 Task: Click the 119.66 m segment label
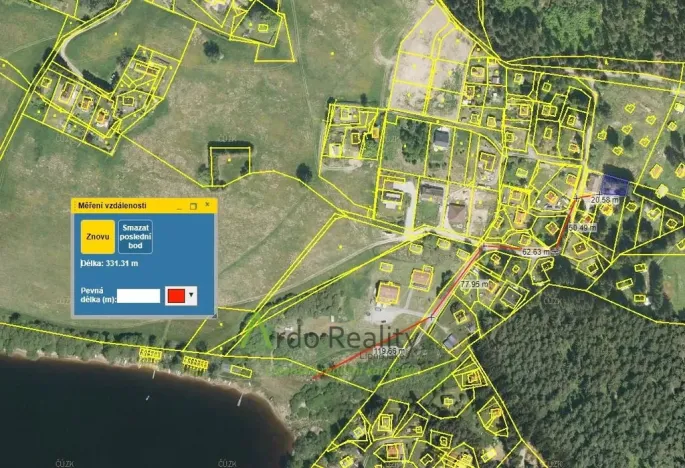tap(390, 351)
